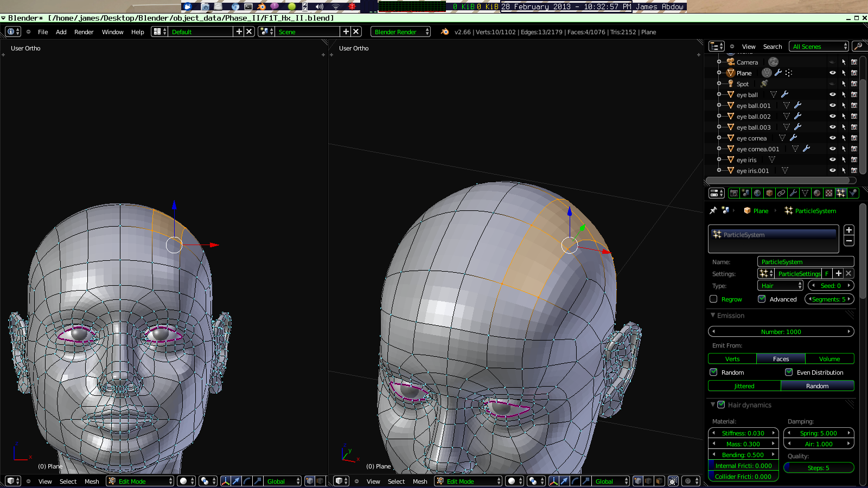This screenshot has width=868, height=488.
Task: Open the All Scenes outliner filter dropdown
Action: coord(819,46)
